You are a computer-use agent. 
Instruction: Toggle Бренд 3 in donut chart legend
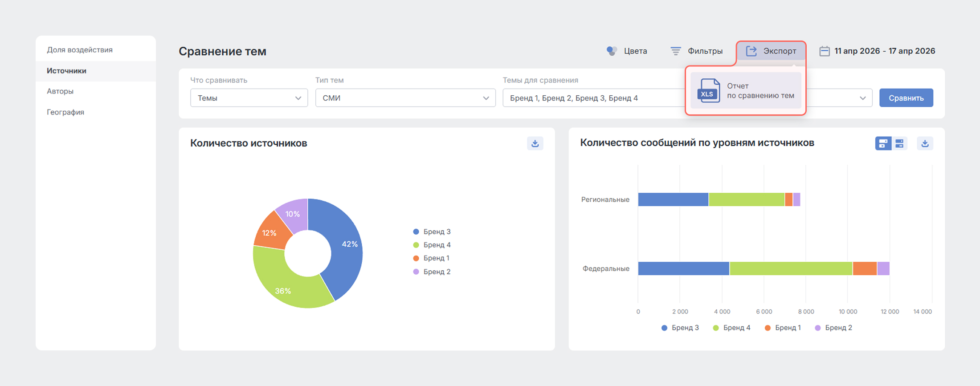coord(432,232)
